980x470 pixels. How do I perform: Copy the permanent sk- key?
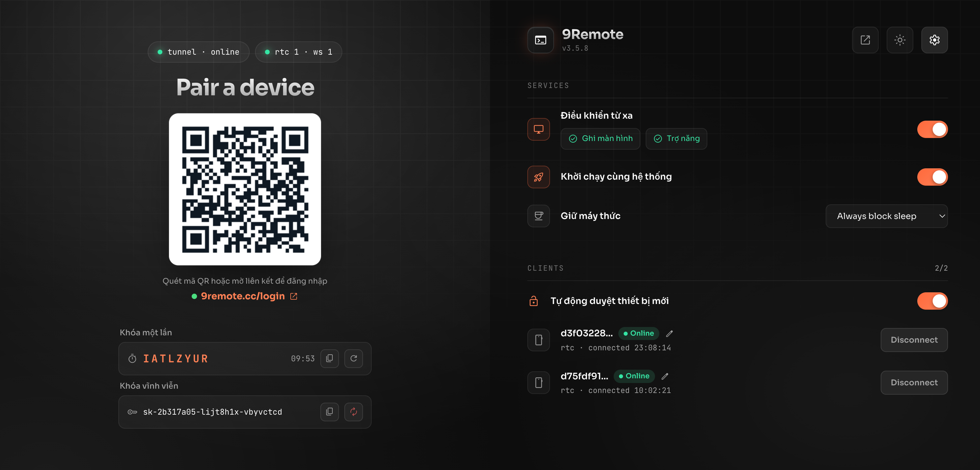click(x=329, y=412)
